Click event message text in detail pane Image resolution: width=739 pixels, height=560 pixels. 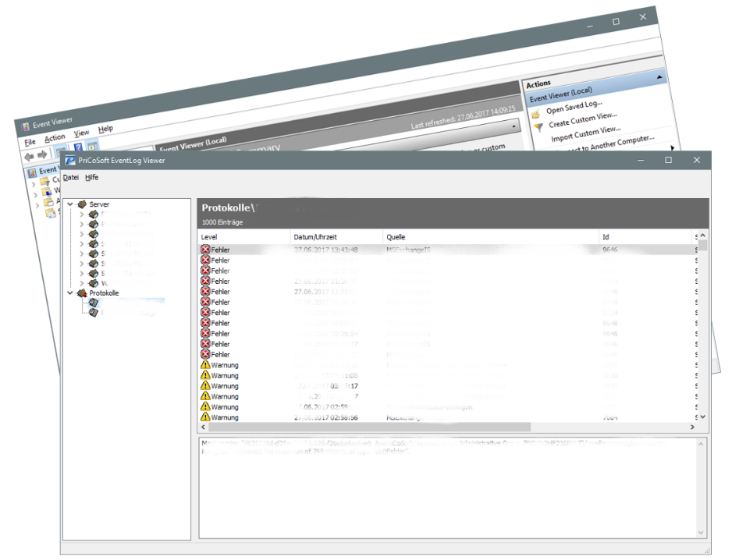coord(434,448)
